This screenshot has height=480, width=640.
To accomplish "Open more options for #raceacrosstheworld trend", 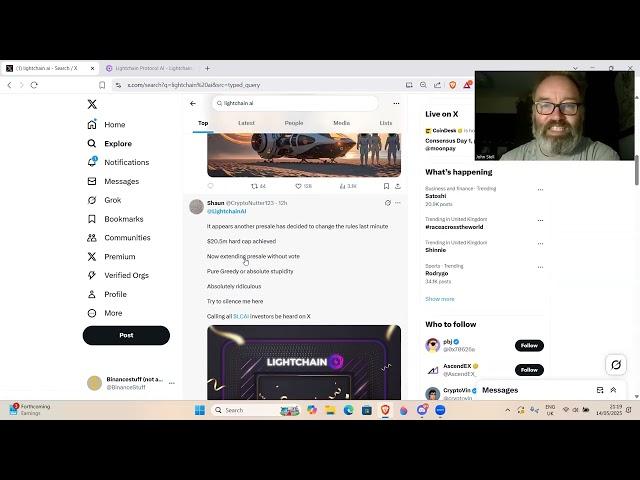I will click(540, 220).
